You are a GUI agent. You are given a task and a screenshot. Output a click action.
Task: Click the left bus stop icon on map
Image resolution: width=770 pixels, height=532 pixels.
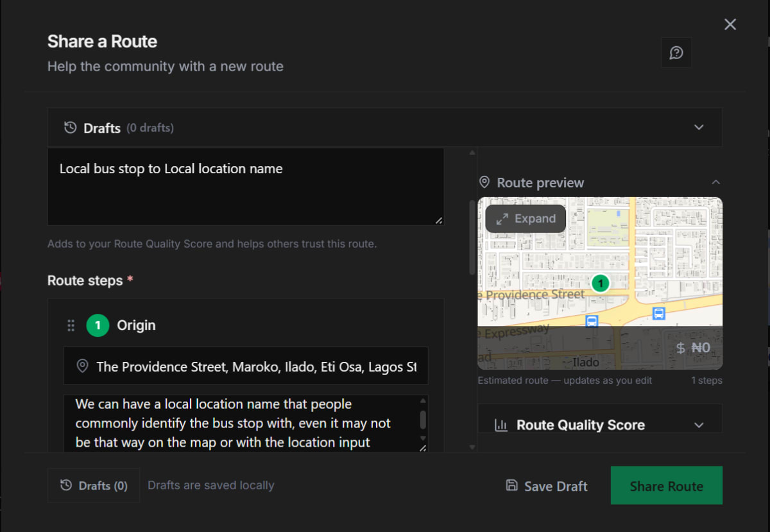592,321
